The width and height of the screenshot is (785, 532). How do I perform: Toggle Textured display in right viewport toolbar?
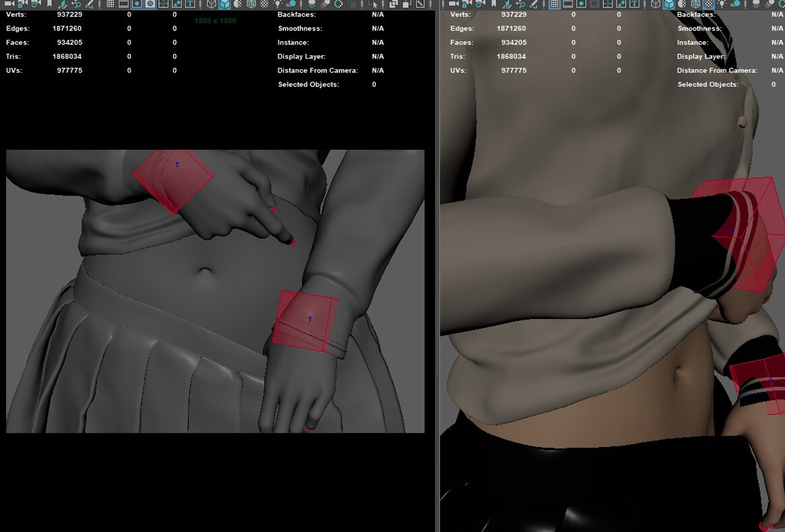707,4
